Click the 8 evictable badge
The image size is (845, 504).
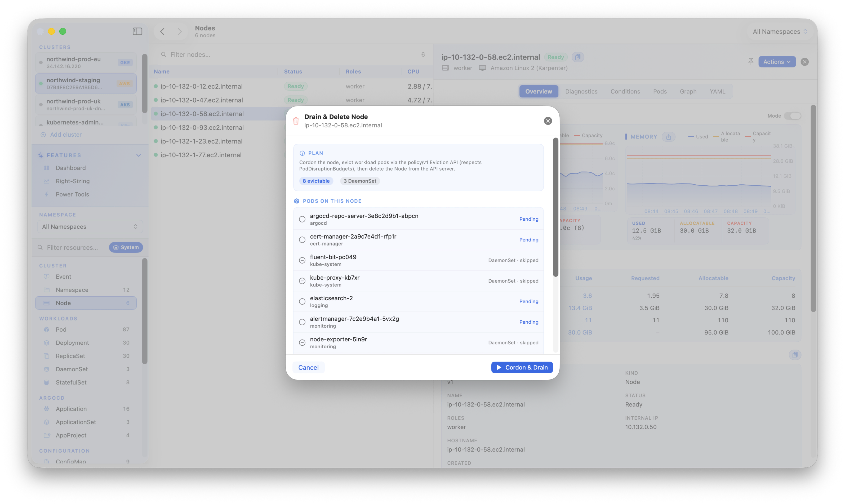[x=316, y=181]
